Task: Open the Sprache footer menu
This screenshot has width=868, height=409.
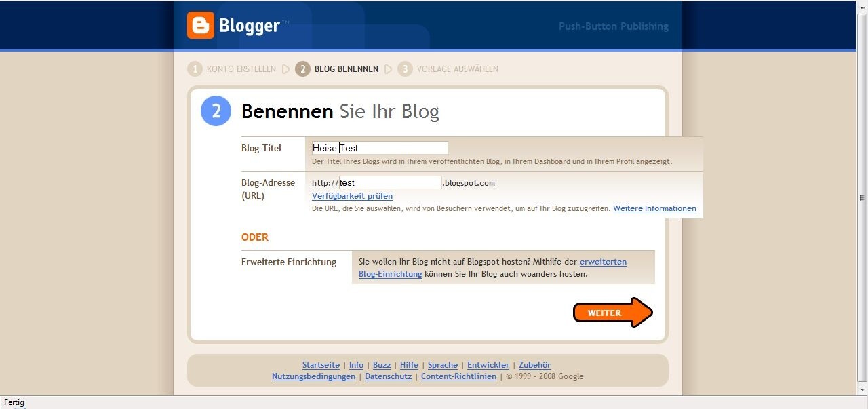Action: 442,364
